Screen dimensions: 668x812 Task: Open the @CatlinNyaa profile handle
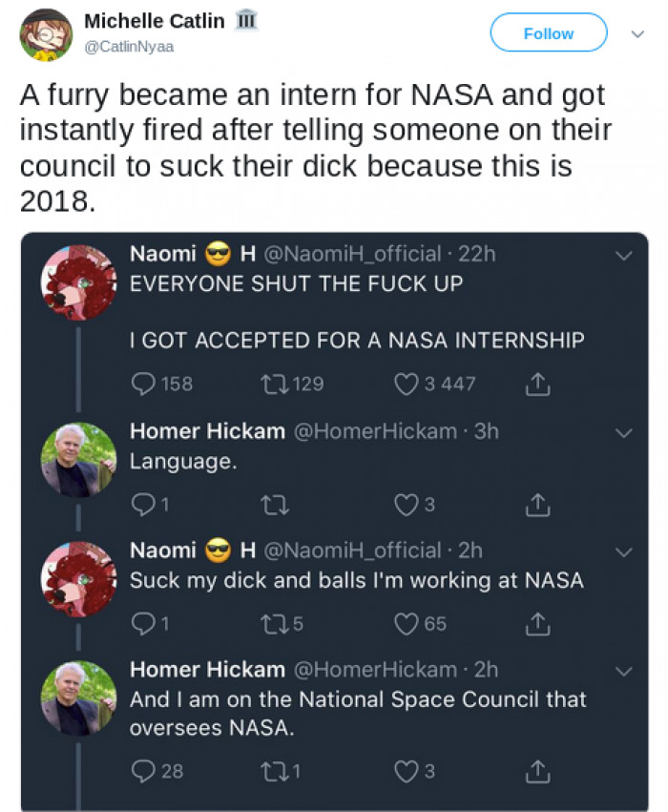click(x=129, y=46)
